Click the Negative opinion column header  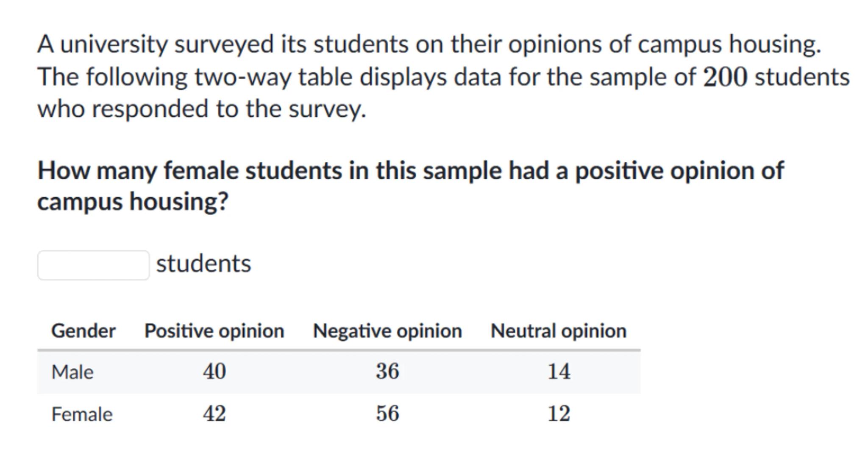[387, 331]
